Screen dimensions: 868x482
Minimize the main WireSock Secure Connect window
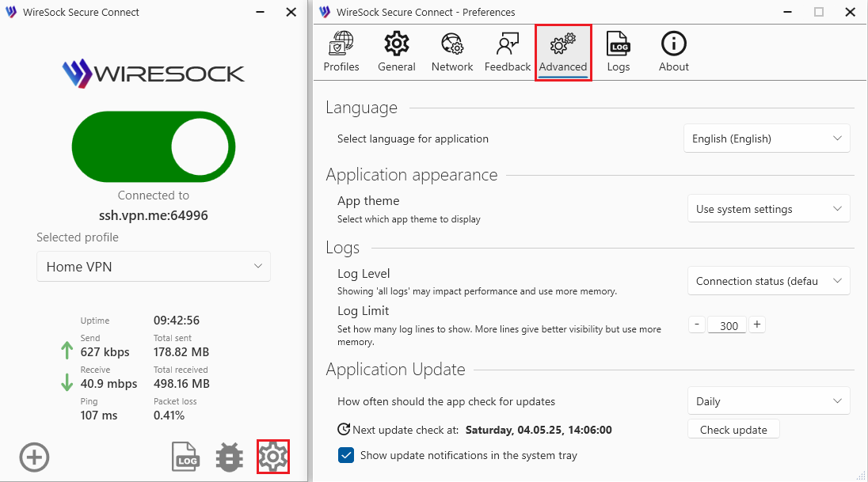[261, 12]
